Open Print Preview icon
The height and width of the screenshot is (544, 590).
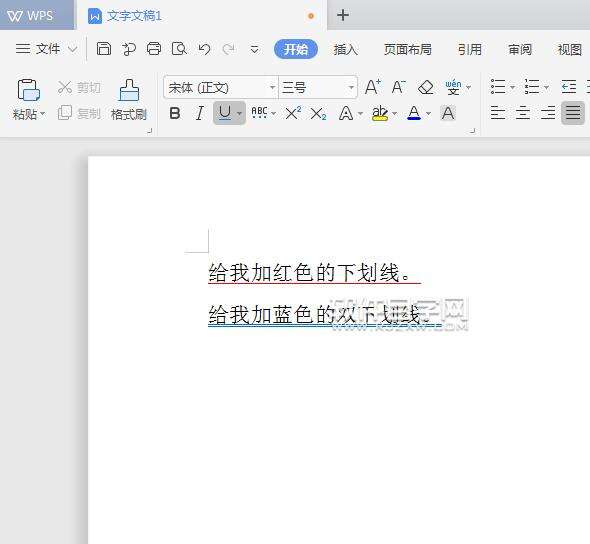179,49
